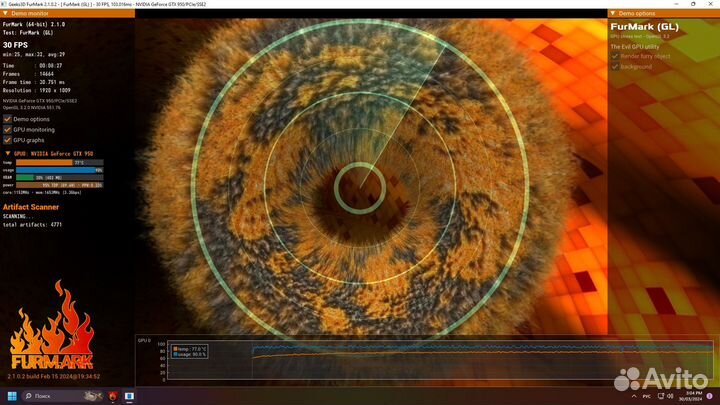Image resolution: width=720 pixels, height=405 pixels.
Task: Click the FurMark flame icon in taskbar
Action: tap(113, 396)
